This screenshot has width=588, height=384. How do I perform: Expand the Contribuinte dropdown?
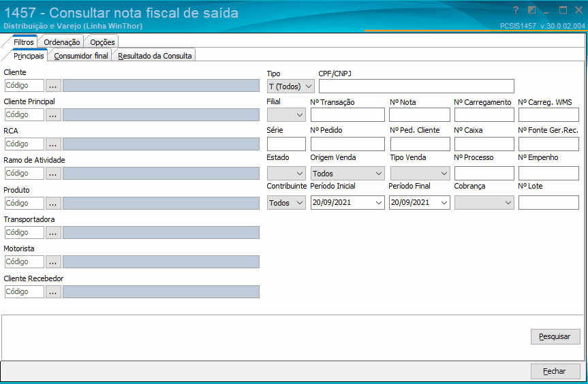286,203
